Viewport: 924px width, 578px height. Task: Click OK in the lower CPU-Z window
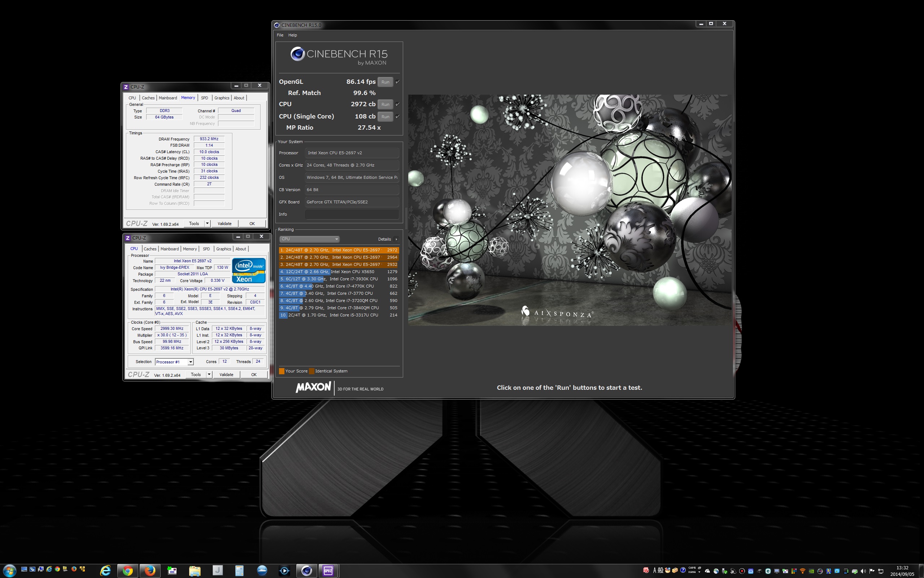(254, 375)
